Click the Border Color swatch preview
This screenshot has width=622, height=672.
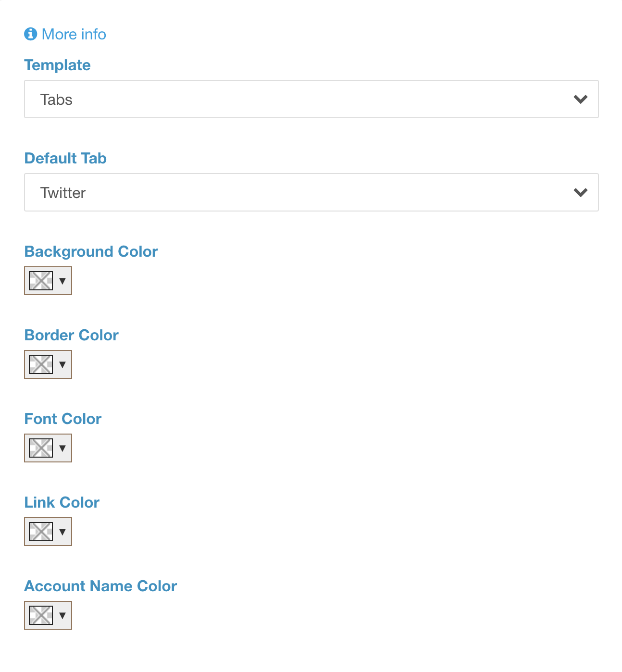point(41,364)
